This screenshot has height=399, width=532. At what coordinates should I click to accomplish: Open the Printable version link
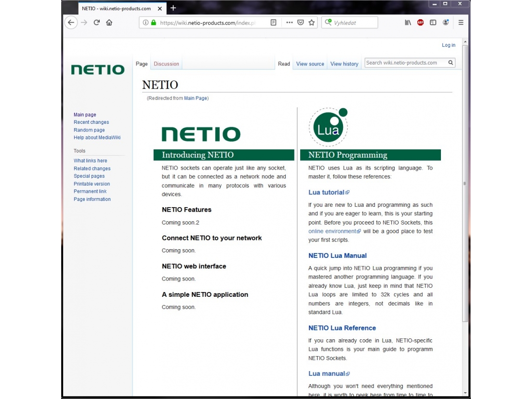92,184
